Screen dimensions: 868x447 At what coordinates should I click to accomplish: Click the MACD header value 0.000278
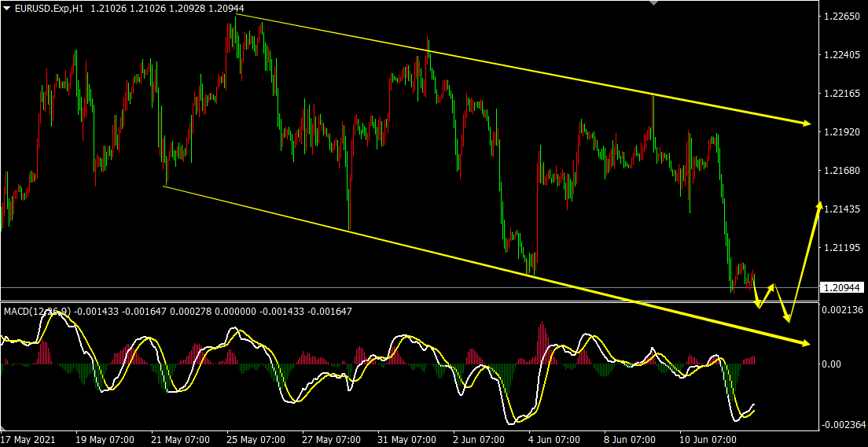point(192,312)
